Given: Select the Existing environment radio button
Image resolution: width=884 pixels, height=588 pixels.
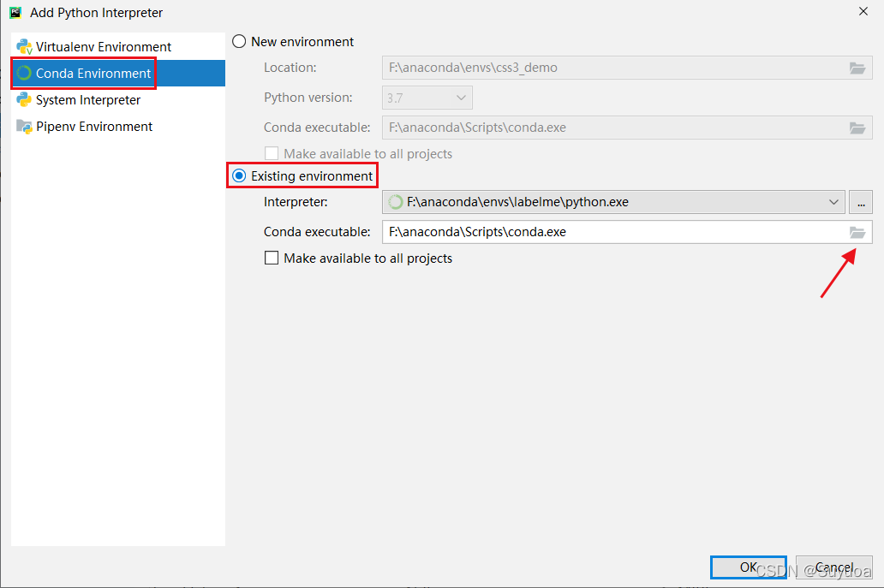Looking at the screenshot, I should (239, 176).
